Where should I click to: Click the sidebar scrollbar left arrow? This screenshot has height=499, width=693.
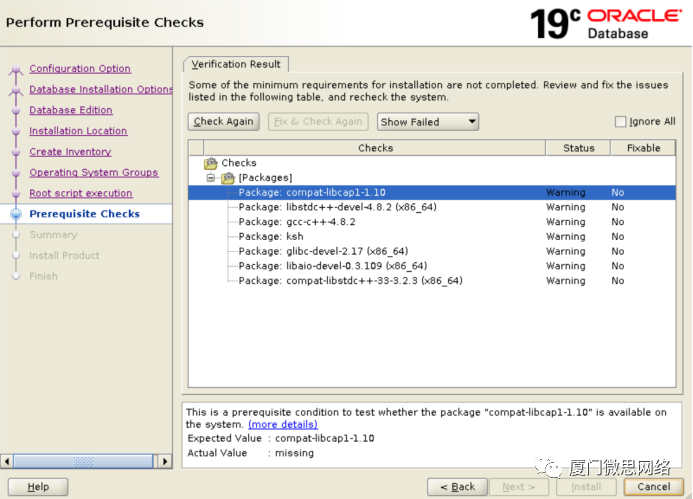[7, 461]
